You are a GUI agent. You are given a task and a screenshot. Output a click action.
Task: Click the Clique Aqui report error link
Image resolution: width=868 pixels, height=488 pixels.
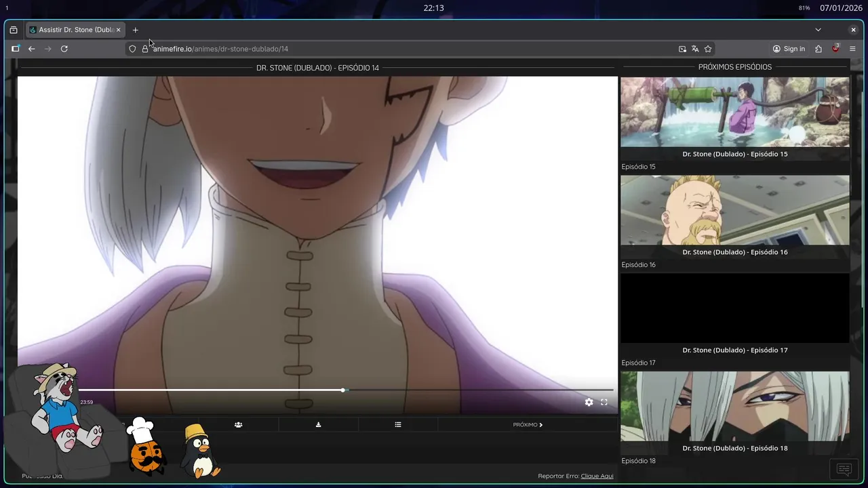tap(597, 476)
